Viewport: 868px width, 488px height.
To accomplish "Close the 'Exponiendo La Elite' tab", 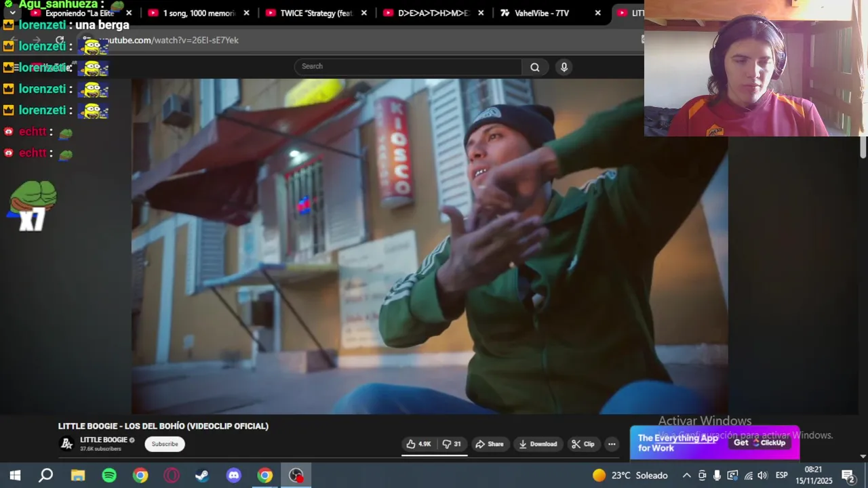I will pyautogui.click(x=129, y=13).
